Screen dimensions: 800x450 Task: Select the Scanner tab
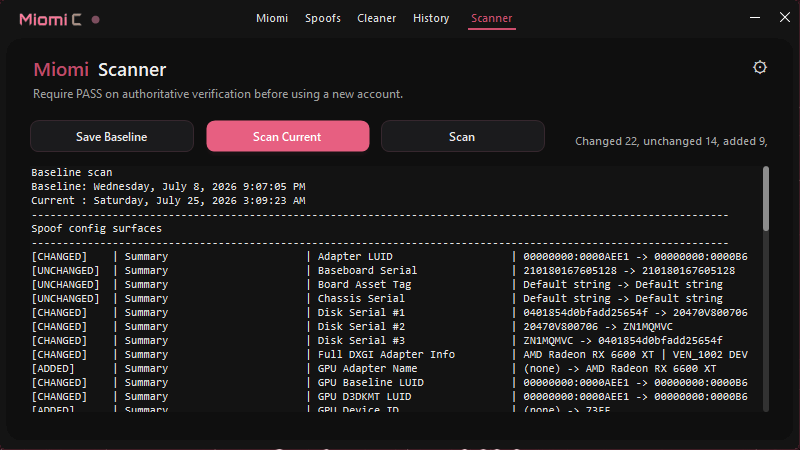click(x=491, y=18)
